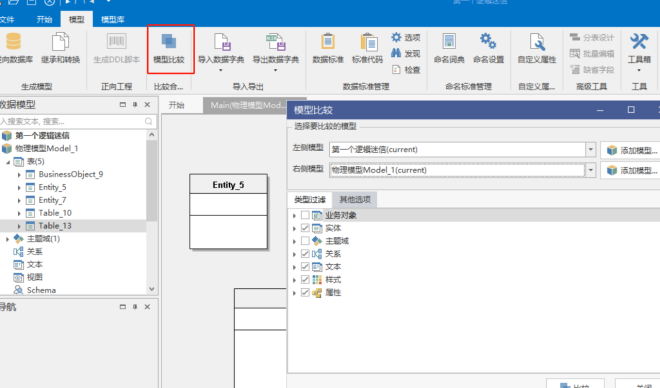Select the Entity_5 box on canvas
The image size is (660, 388).
[x=228, y=212]
